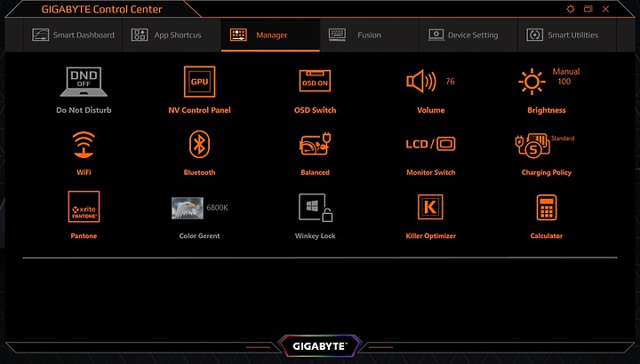Click the OSD Switch label
The width and height of the screenshot is (640, 364).
coord(315,110)
